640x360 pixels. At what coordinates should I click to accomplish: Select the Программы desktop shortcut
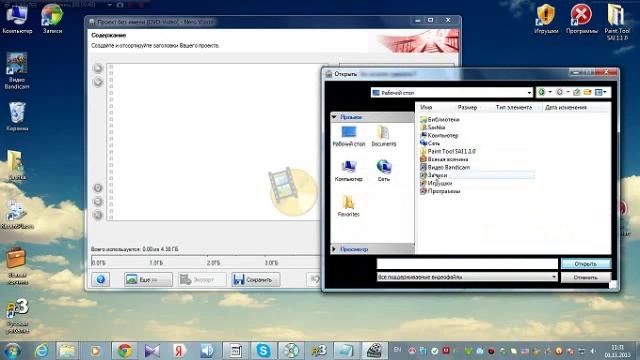click(x=582, y=19)
